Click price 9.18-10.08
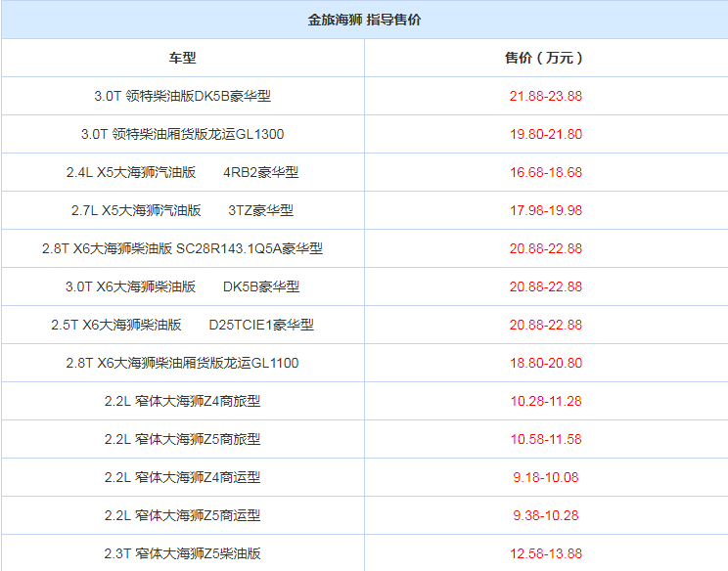728x571 pixels. [x=546, y=476]
